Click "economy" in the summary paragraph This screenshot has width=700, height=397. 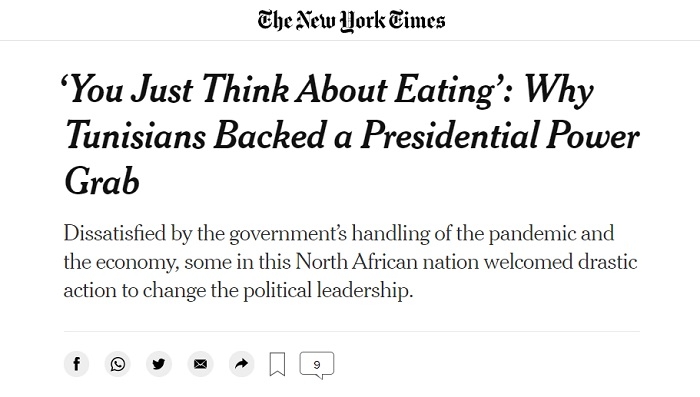(137, 263)
